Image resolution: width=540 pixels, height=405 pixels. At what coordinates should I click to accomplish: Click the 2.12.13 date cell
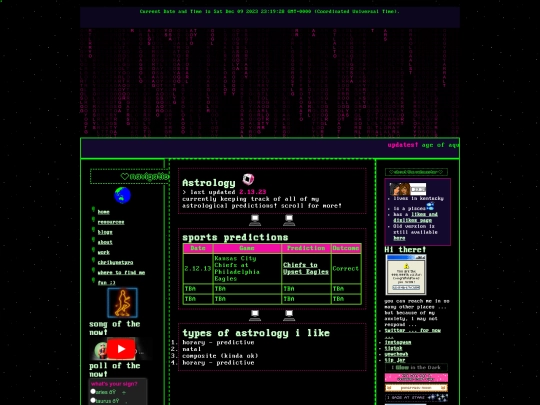click(198, 268)
